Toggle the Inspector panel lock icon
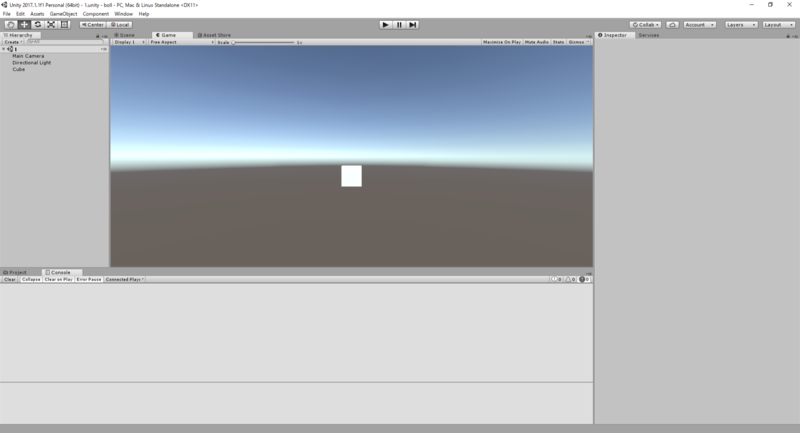 click(788, 36)
